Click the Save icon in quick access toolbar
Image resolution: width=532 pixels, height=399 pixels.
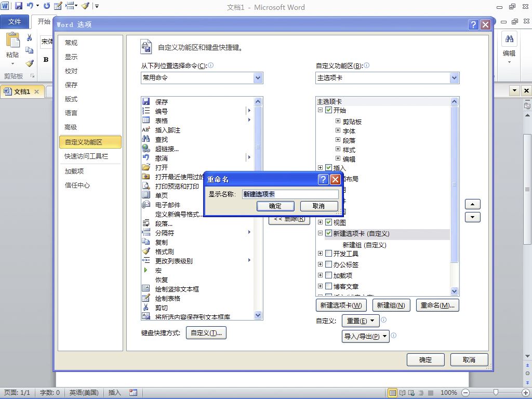point(19,6)
